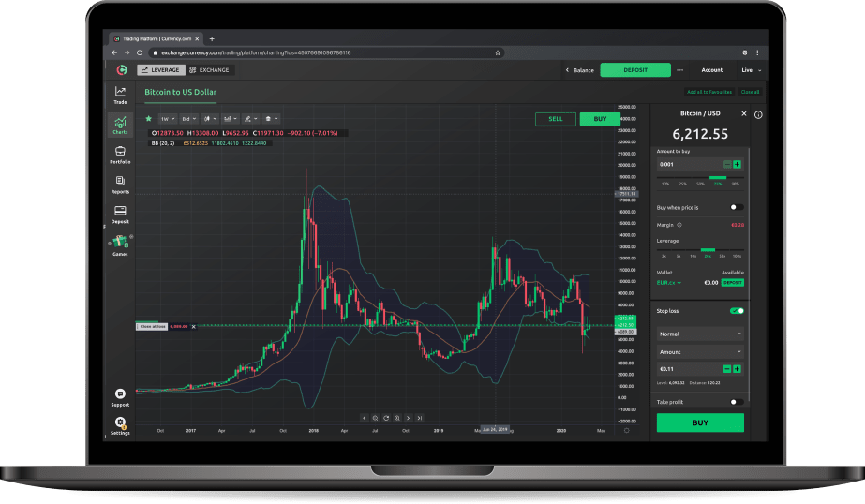Select the Leverage tab

click(158, 70)
